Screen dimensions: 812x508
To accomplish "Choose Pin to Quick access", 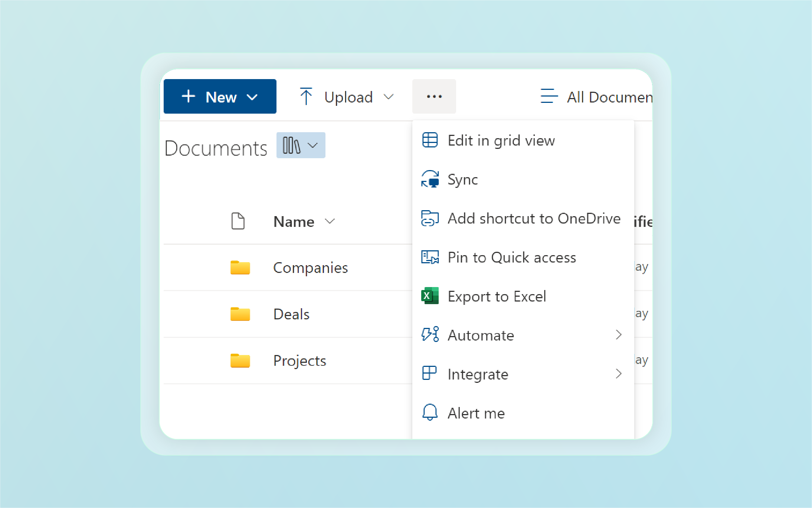I will coord(523,257).
